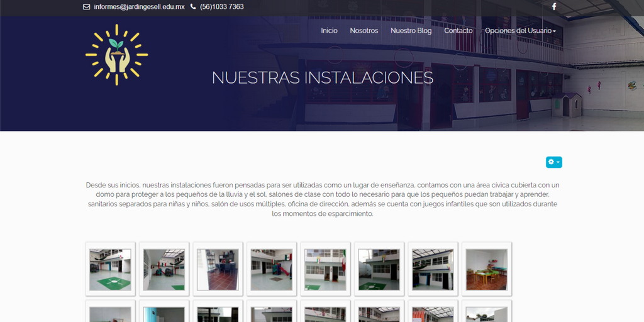Screen dimensions: 644x322
Task: Expand the Opciones del Usuario dropdown
Action: click(x=519, y=31)
